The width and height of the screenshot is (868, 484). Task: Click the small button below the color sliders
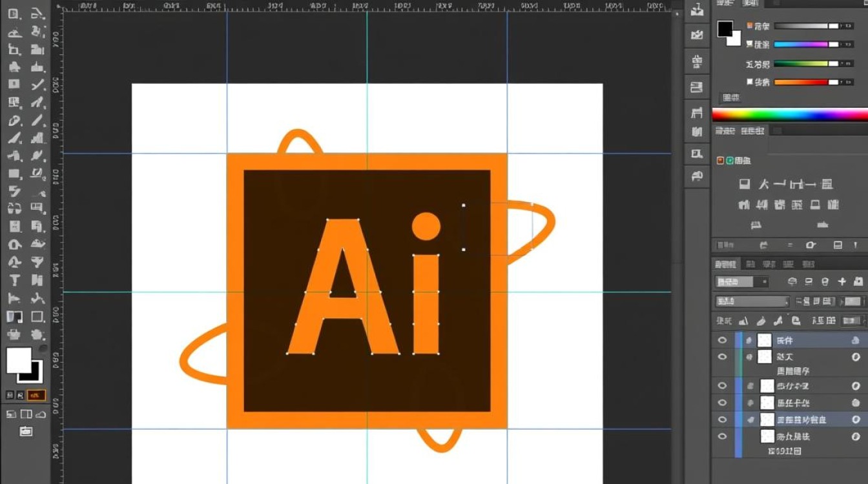[730, 97]
